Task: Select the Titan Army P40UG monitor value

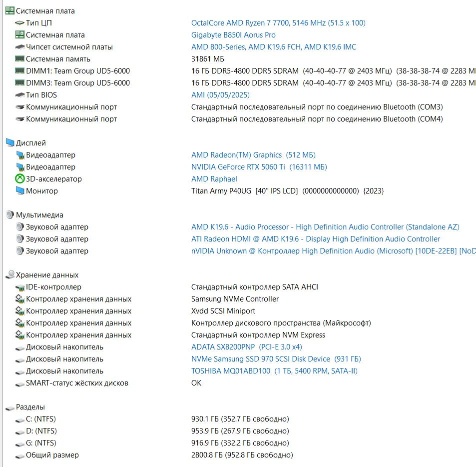Action: coord(288,191)
